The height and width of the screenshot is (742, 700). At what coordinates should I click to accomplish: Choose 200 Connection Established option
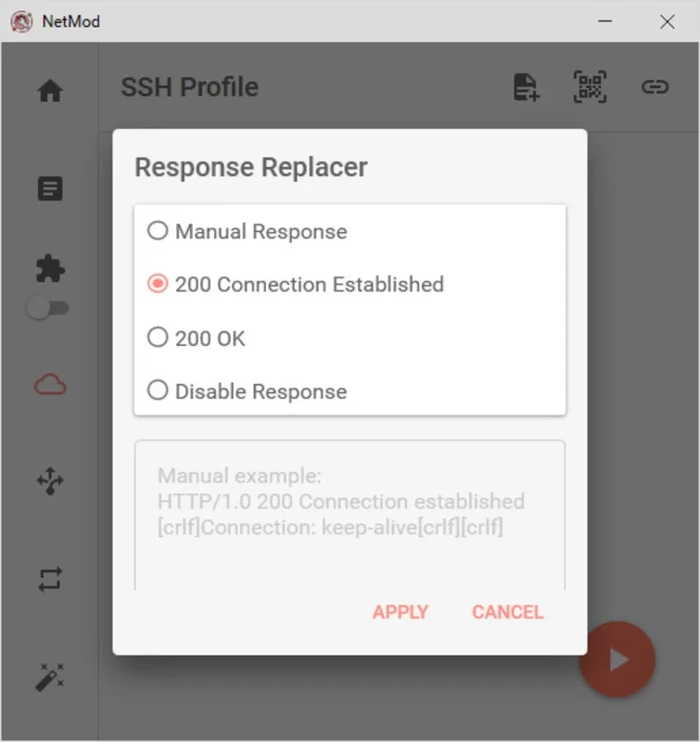[x=159, y=284]
